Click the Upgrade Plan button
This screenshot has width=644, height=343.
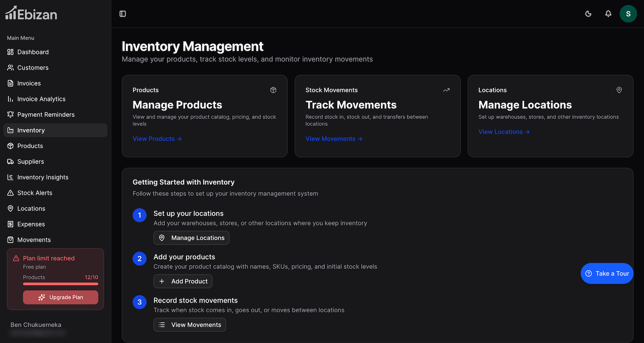coord(61,297)
